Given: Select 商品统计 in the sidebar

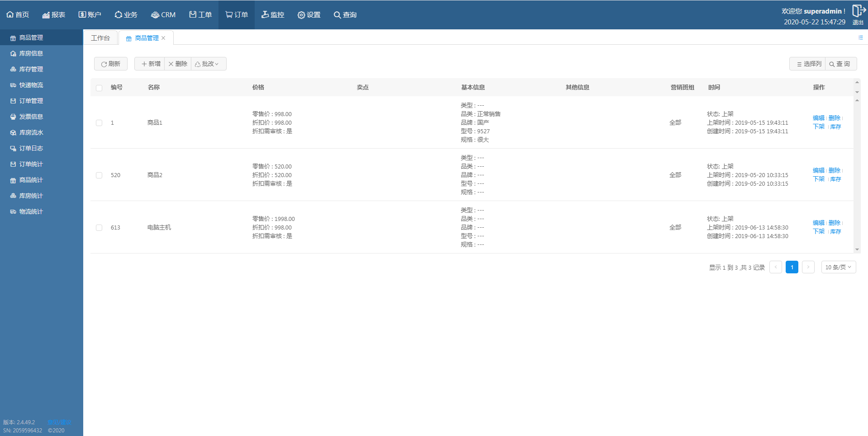Looking at the screenshot, I should click(42, 180).
